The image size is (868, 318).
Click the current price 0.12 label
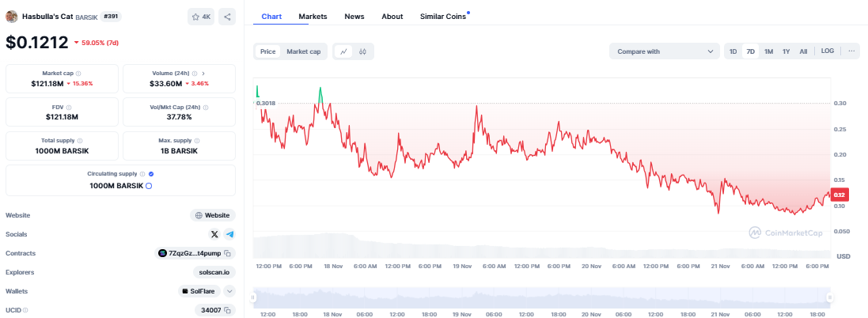(x=840, y=195)
